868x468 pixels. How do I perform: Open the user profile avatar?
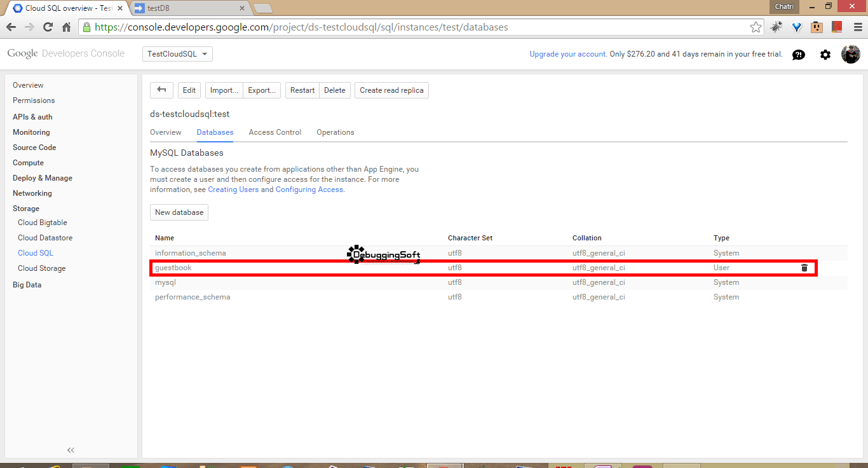(x=851, y=54)
